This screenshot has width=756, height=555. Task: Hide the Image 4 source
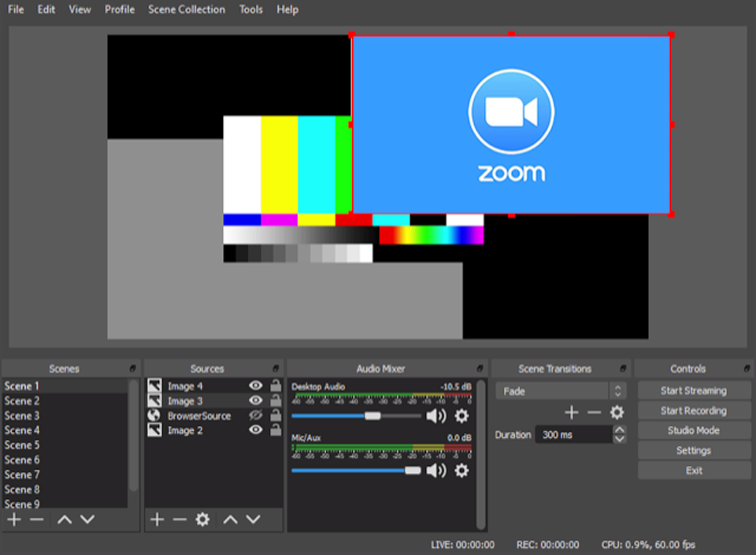click(255, 386)
